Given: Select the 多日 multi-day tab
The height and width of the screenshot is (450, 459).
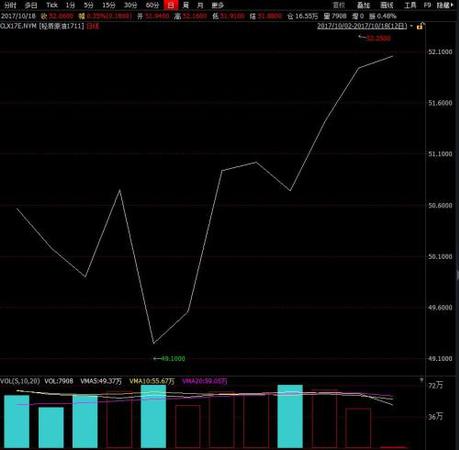Looking at the screenshot, I should pos(31,5).
